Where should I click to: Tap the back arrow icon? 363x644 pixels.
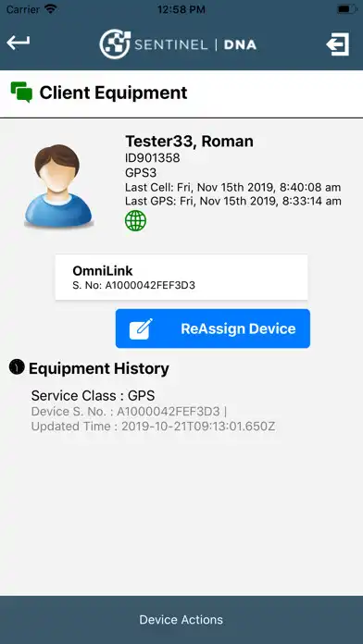[x=19, y=43]
